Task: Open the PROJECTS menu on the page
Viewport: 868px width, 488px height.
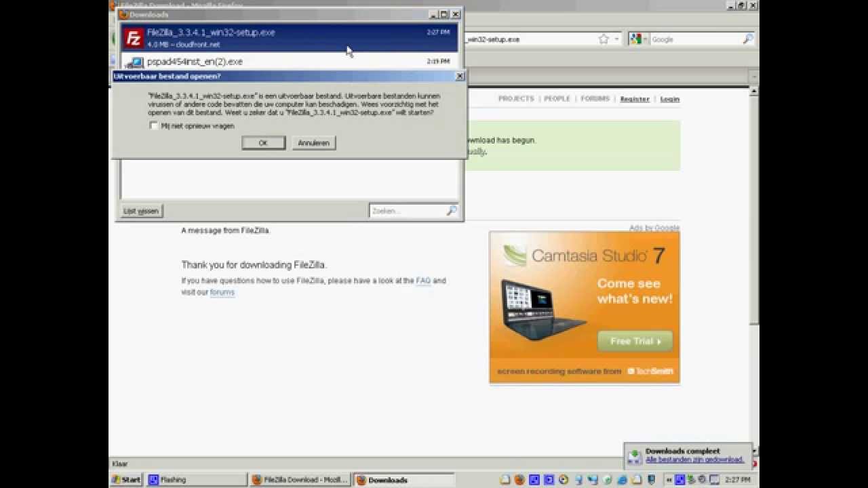Action: [516, 98]
